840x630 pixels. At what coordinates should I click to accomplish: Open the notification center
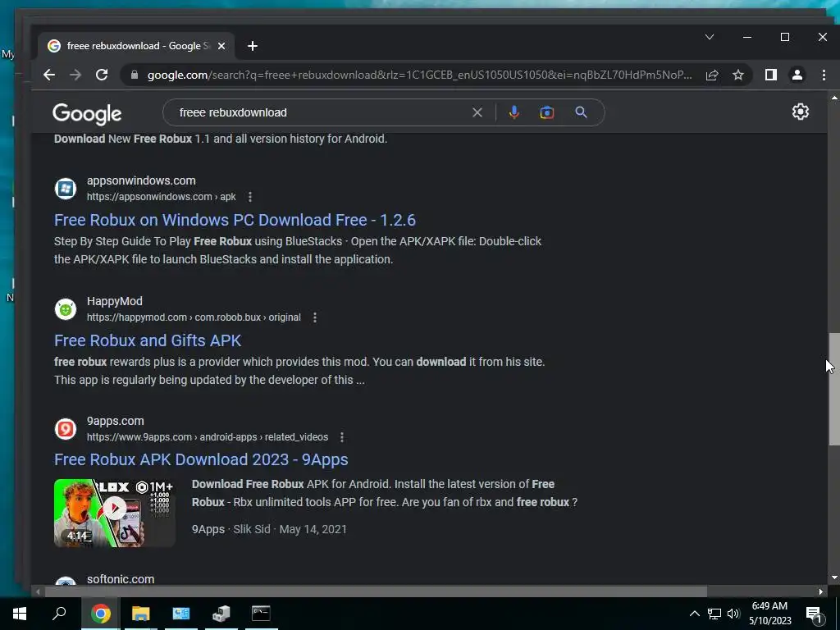pos(815,614)
